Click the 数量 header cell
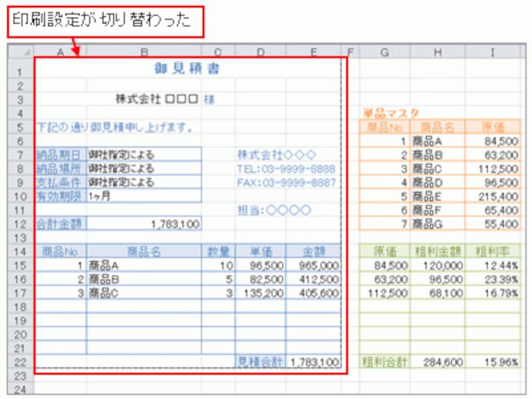The height and width of the screenshot is (399, 532). [x=218, y=251]
